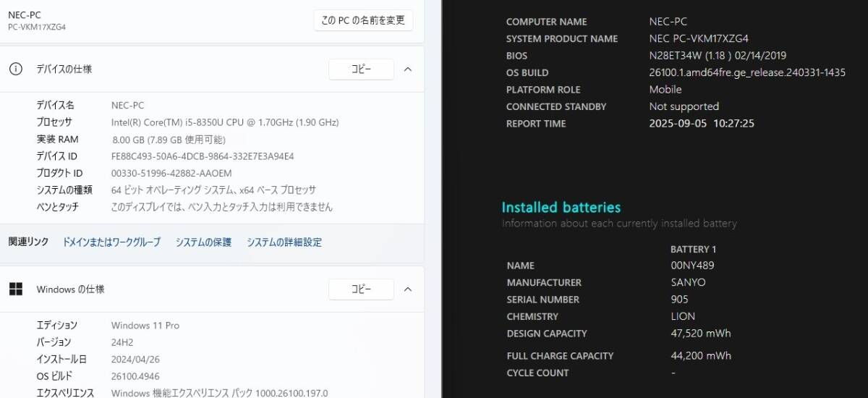Click the Installed batteries heading
The image size is (868, 398).
(561, 208)
